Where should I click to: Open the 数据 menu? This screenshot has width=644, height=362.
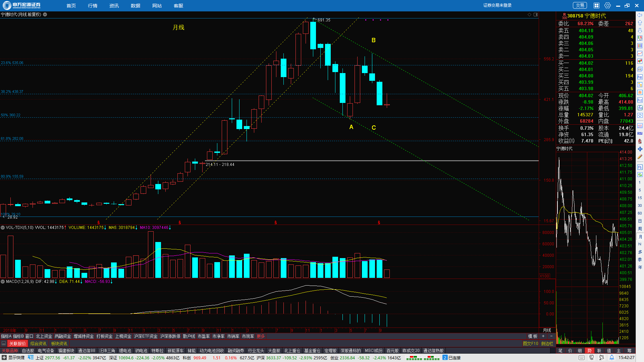click(x=136, y=6)
